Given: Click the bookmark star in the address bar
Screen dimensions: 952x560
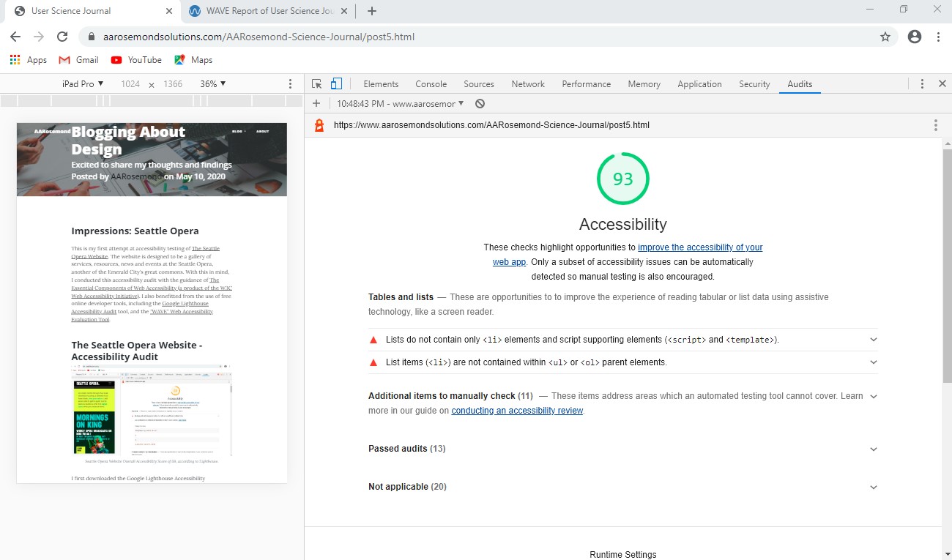Looking at the screenshot, I should click(885, 36).
